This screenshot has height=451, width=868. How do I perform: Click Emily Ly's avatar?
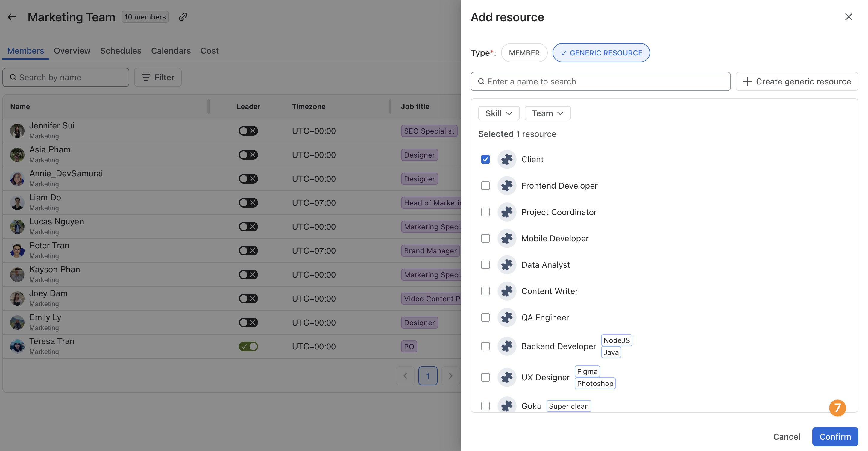(17, 322)
